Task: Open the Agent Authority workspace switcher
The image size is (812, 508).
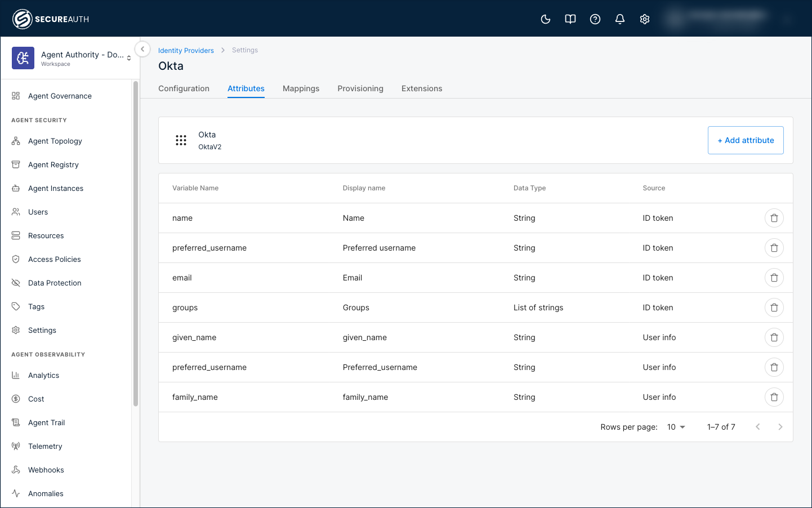Action: tap(72, 58)
